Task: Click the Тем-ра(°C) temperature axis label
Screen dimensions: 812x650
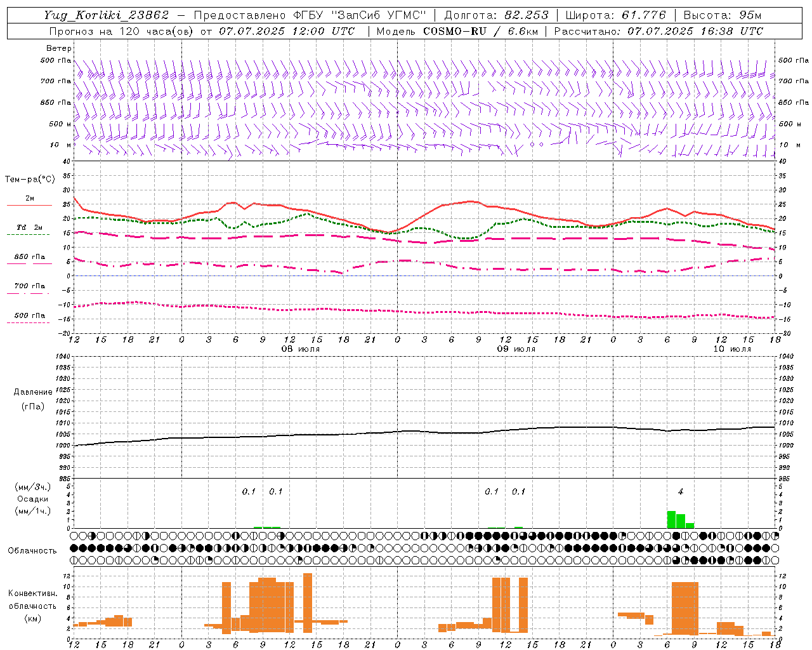Action: coord(30,180)
